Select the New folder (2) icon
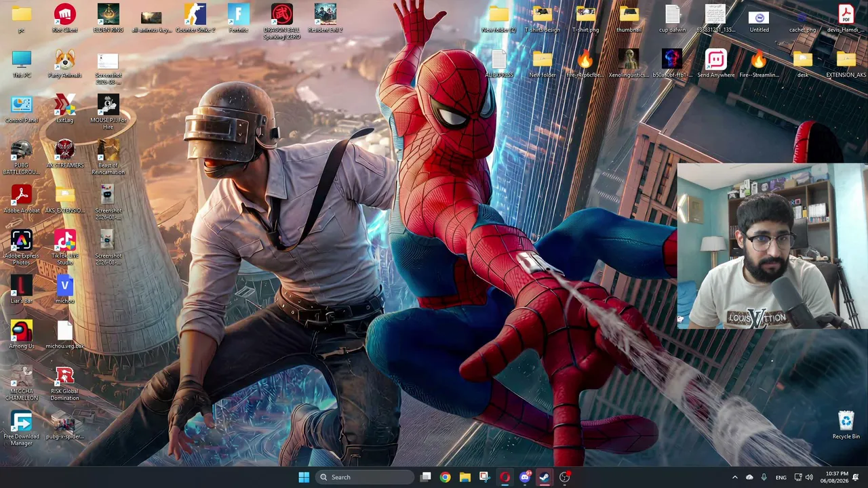 coord(498,18)
